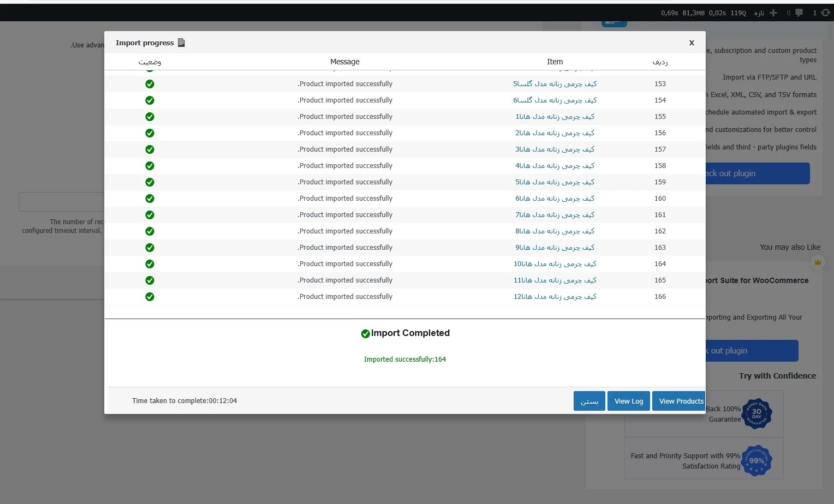The width and height of the screenshot is (834, 504).
Task: Click the updates refresh icon in admin bar
Action: point(825,13)
